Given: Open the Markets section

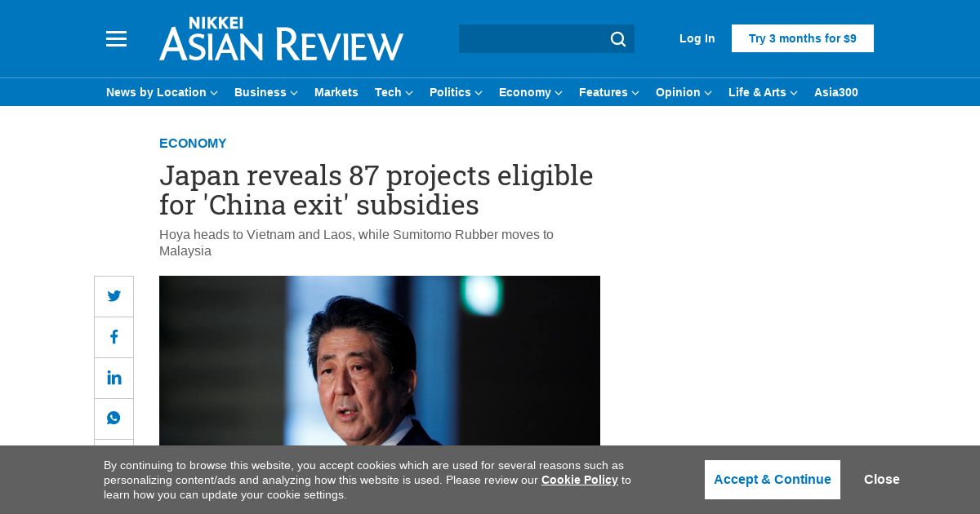Looking at the screenshot, I should [336, 92].
